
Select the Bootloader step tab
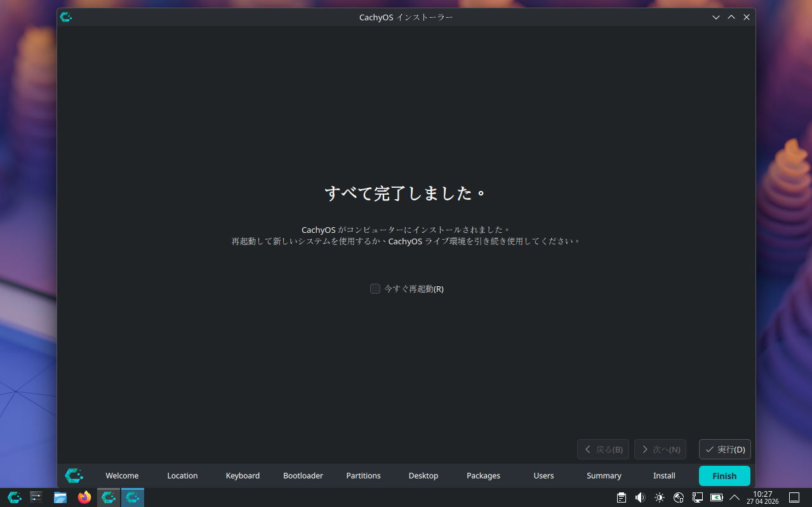click(303, 476)
